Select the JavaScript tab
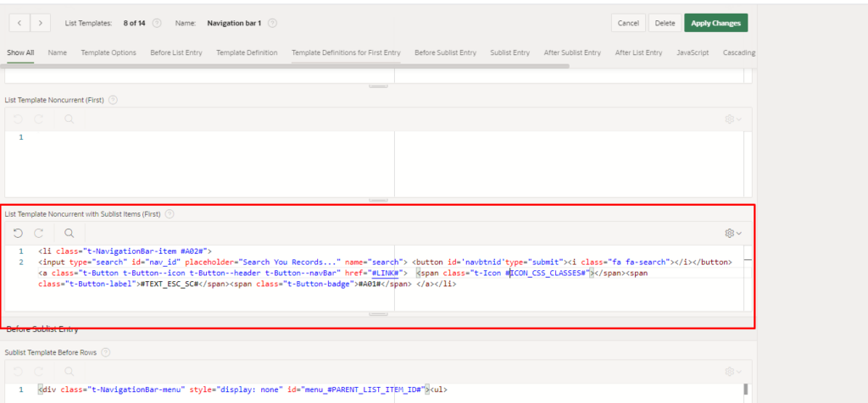 [693, 52]
